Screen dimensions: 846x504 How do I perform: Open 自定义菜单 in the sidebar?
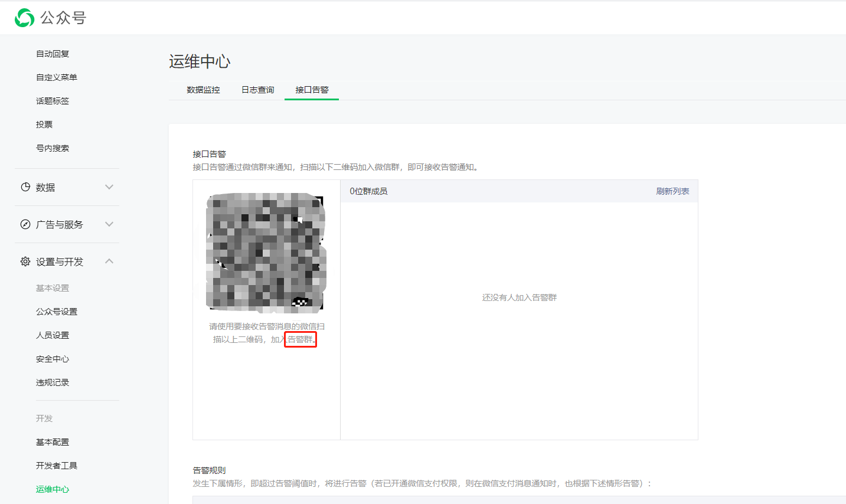[57, 77]
